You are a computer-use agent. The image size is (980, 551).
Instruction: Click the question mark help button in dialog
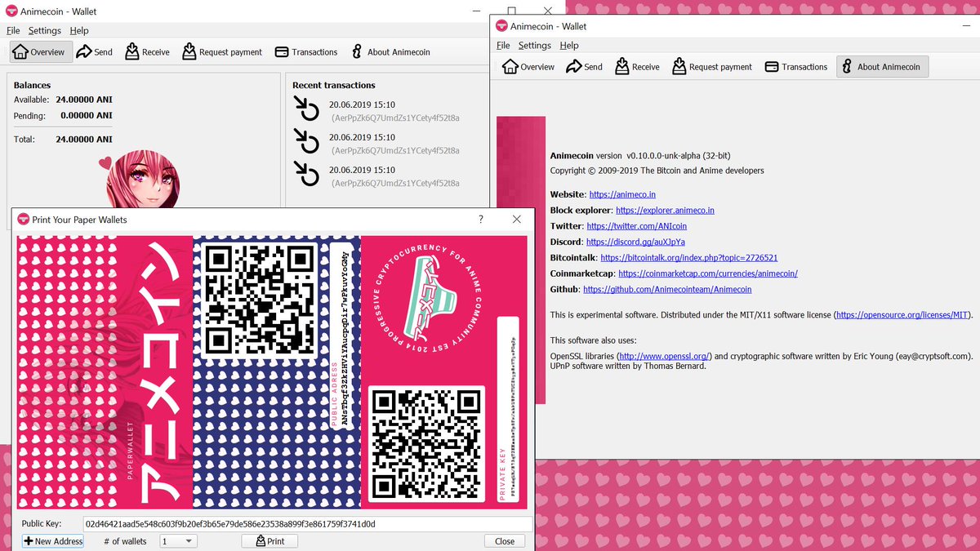[x=481, y=220]
